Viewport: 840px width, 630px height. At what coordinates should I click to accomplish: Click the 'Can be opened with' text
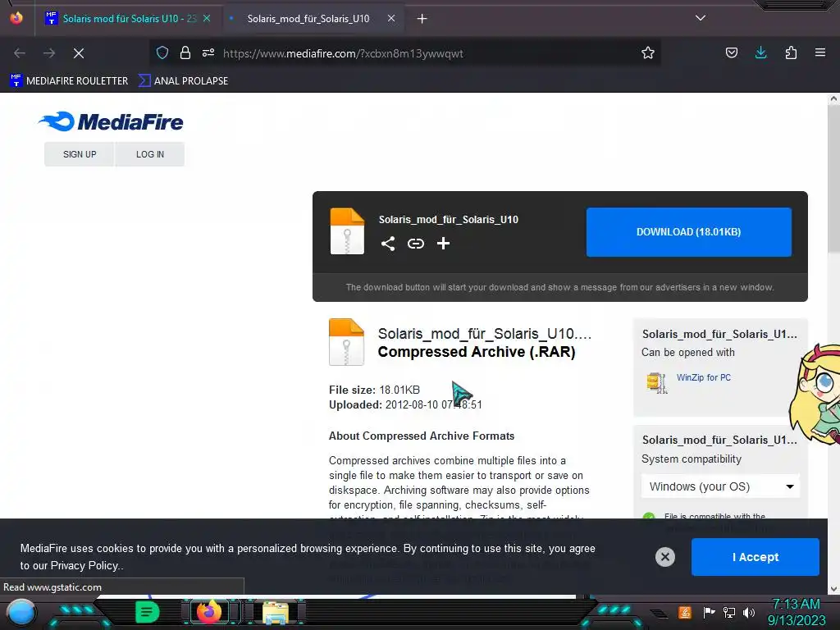pos(688,353)
